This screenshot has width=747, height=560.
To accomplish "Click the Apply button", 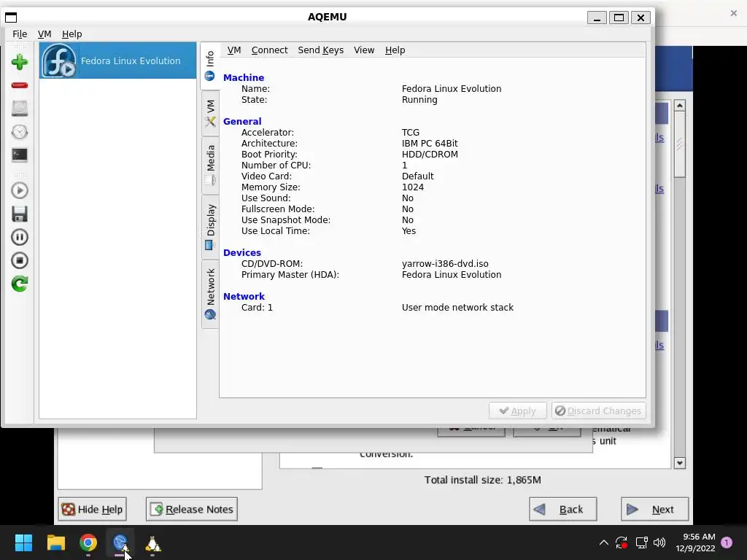I will coord(517,411).
